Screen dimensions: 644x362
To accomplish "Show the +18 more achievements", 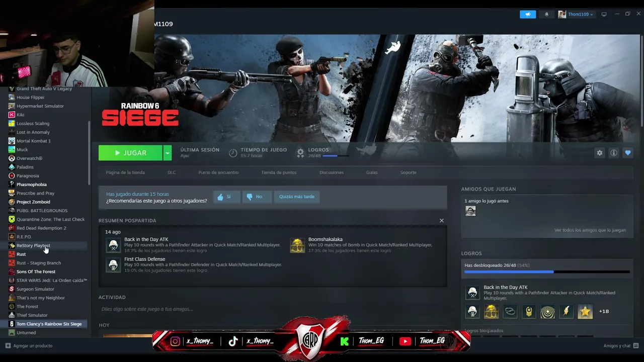I will 604,311.
